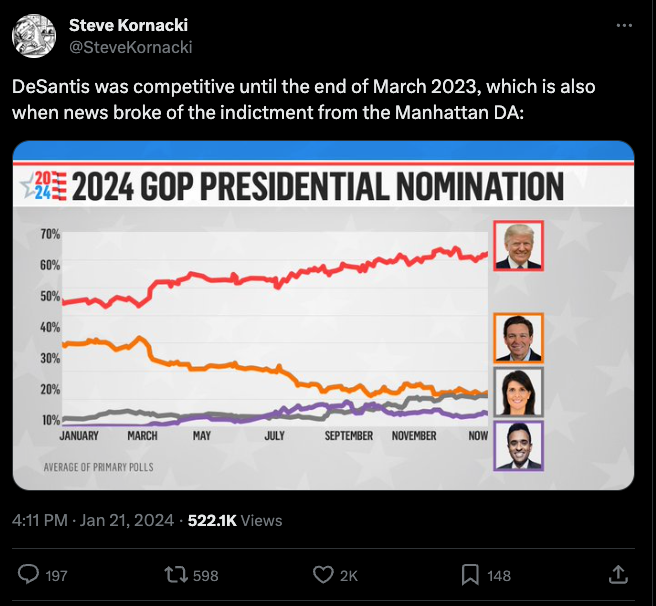The image size is (656, 606).
Task: Click the 197 replies count
Action: [x=54, y=575]
